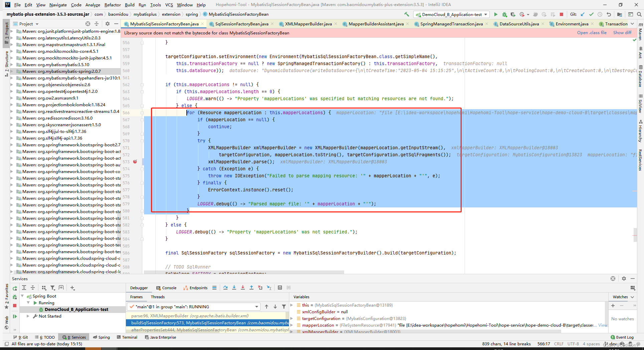644x350 pixels.
Task: Click Run to Cursor icon
Action: 269,288
